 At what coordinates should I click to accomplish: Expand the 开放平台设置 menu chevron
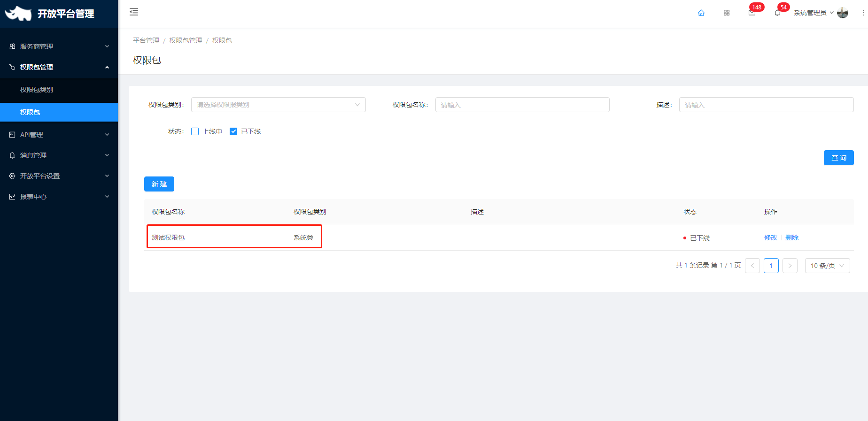click(x=107, y=176)
